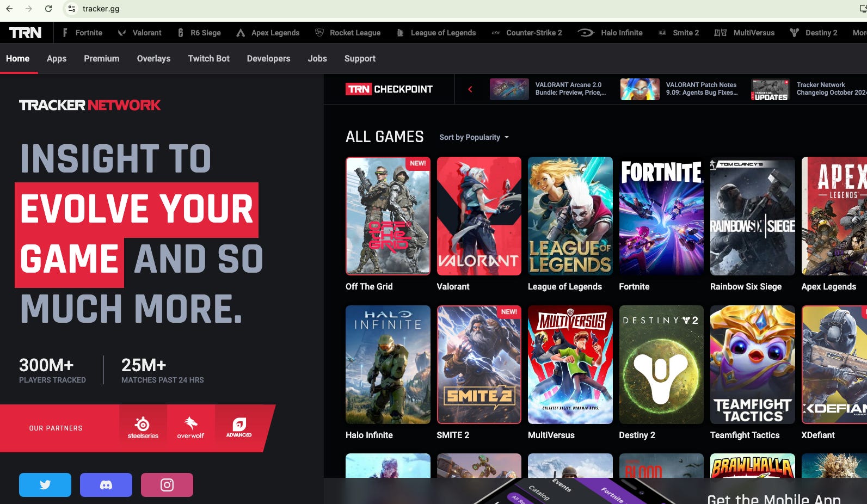Open Rocket League in the top game bar

(348, 33)
